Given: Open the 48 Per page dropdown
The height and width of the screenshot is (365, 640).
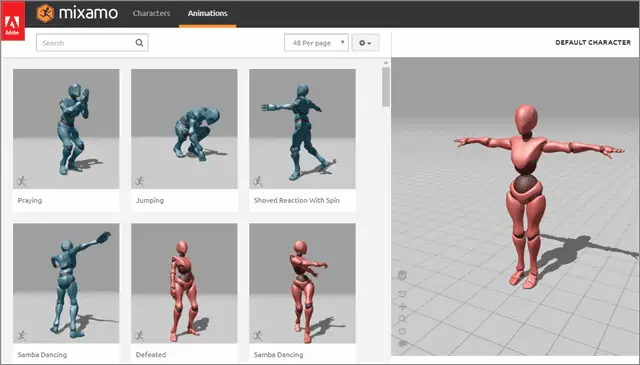Looking at the screenshot, I should 316,42.
